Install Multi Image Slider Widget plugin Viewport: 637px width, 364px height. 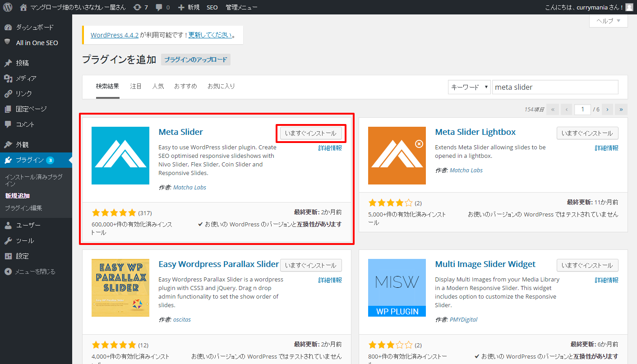[x=587, y=265]
